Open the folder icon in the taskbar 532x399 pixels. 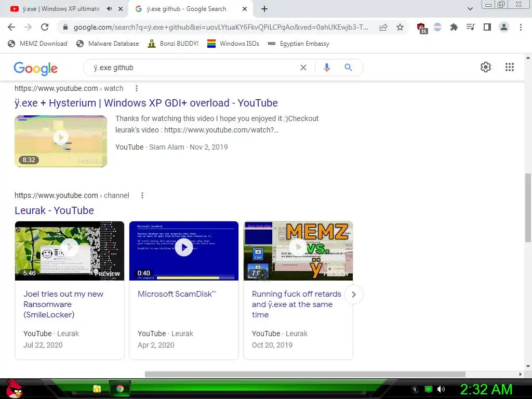click(97, 389)
